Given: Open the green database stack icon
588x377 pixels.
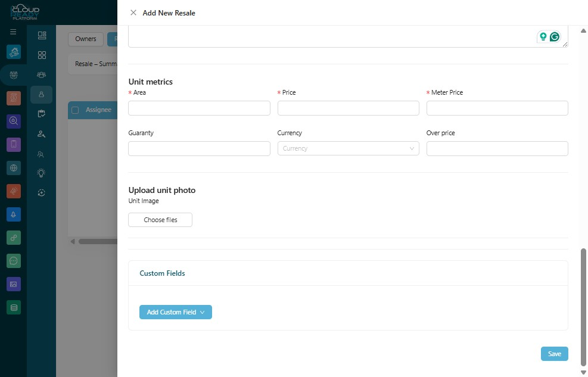Looking at the screenshot, I should (x=14, y=308).
